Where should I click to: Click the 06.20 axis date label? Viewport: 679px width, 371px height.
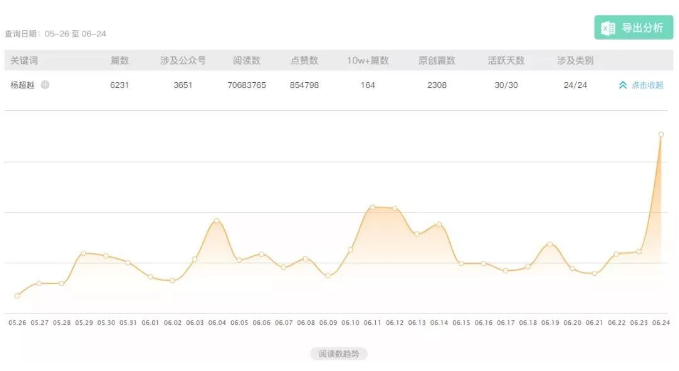(572, 323)
